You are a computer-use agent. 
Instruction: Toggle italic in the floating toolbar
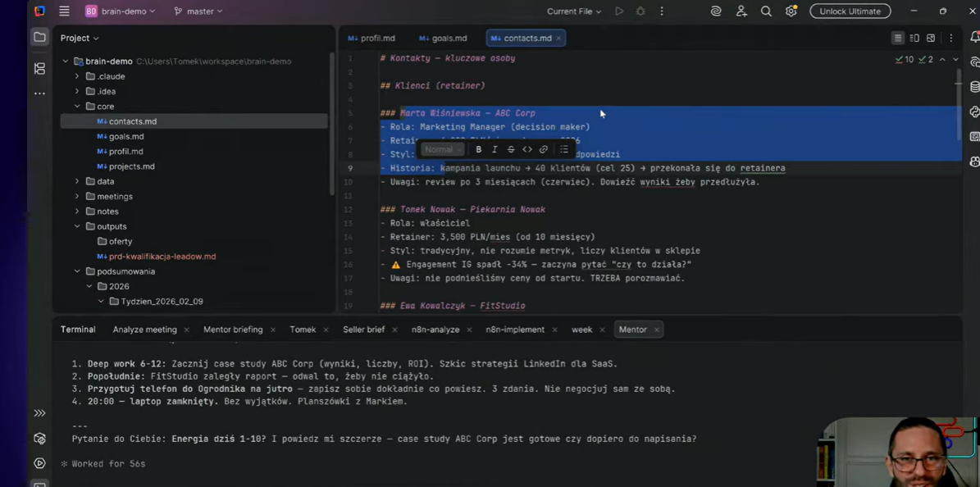[x=495, y=149]
